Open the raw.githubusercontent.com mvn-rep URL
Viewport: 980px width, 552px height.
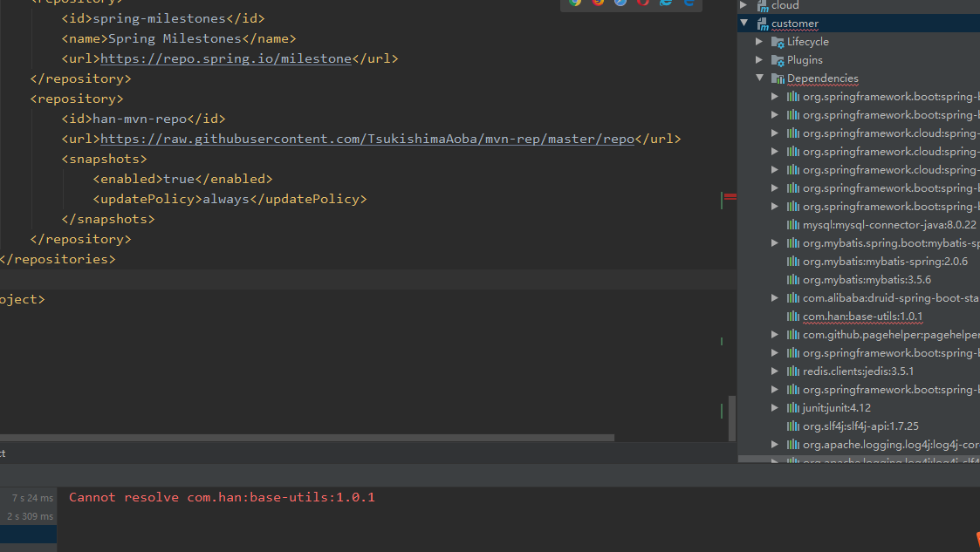point(367,139)
